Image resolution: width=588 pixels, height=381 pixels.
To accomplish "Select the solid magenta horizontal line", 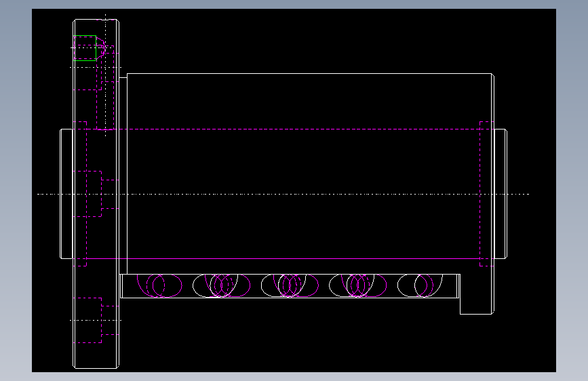I will (x=283, y=259).
